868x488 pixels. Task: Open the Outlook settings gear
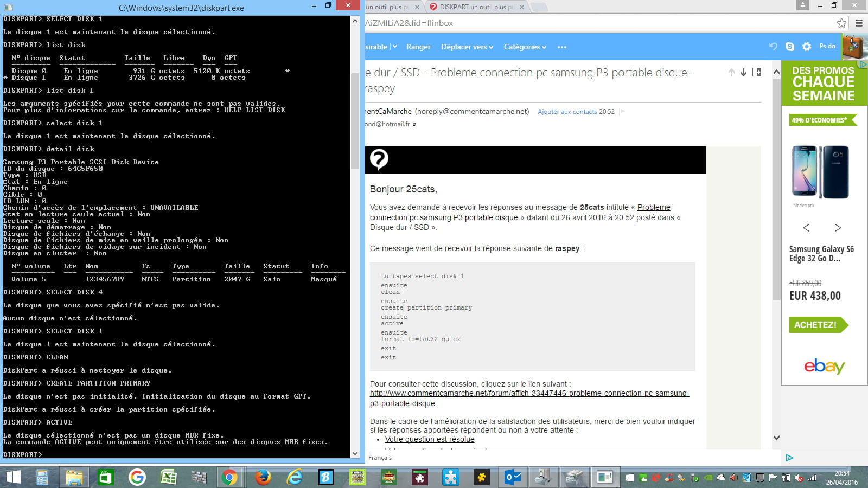click(x=807, y=47)
